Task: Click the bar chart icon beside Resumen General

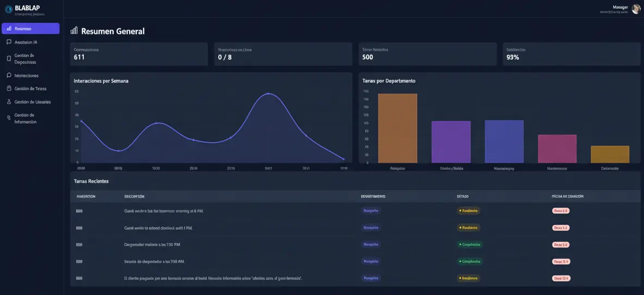Action: coord(75,31)
